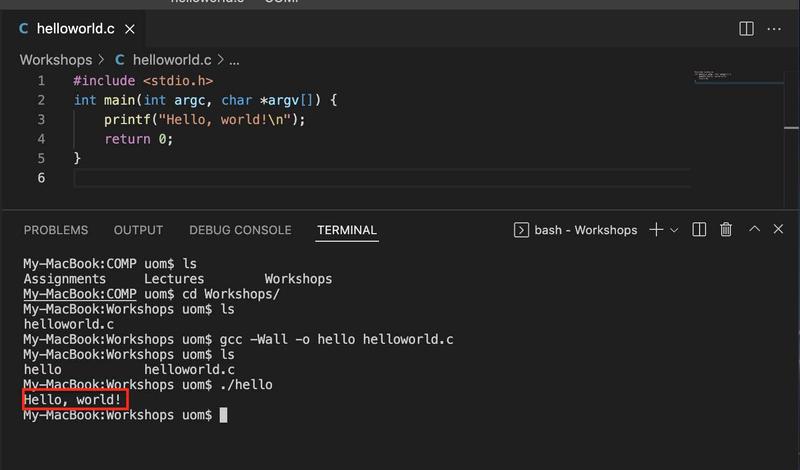Click the bash terminal shell icon
Viewport: 800px width, 470px height.
(521, 230)
